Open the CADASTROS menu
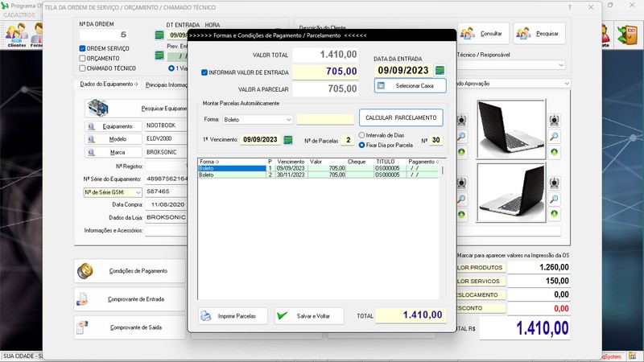Viewport: 644px width, 362px height. [x=19, y=14]
